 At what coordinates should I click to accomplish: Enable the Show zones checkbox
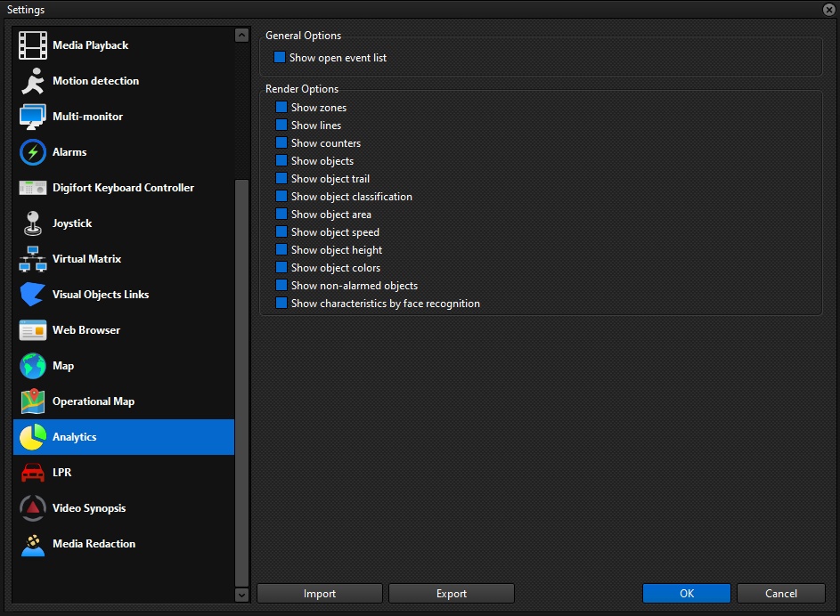(281, 107)
